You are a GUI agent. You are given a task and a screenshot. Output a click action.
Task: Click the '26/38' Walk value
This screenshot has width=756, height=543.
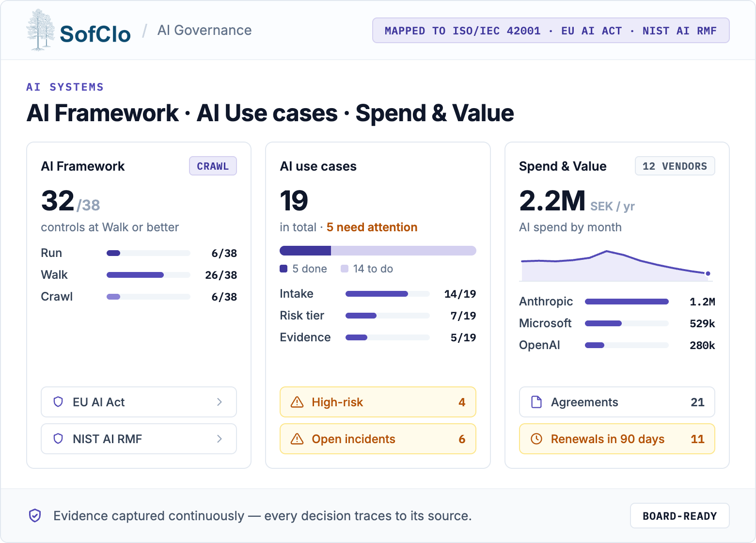click(221, 275)
